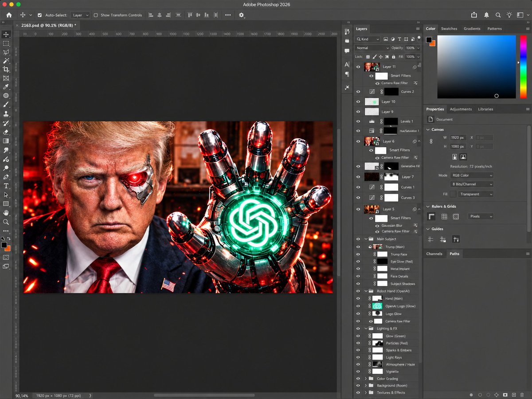The height and width of the screenshot is (399, 532).
Task: Select the Magic Wand tool
Action: [6, 60]
